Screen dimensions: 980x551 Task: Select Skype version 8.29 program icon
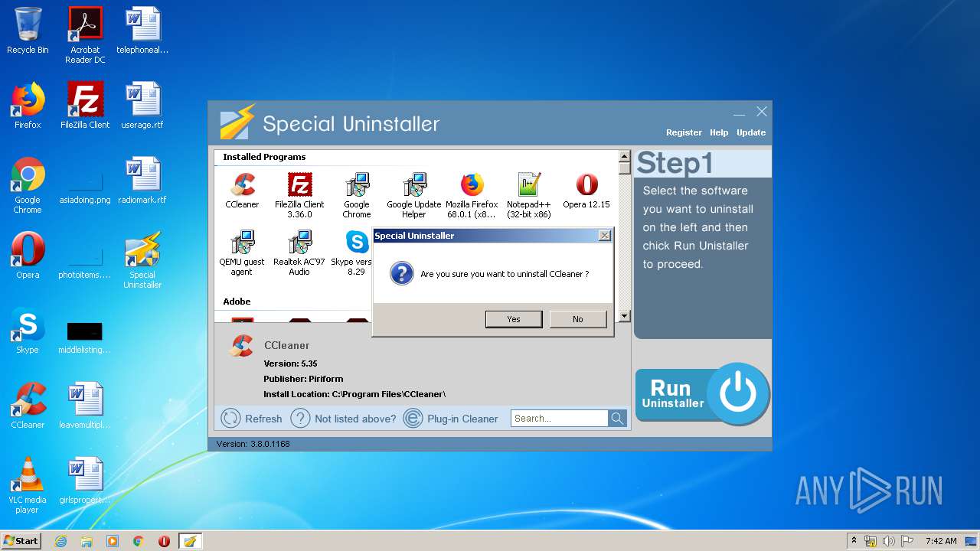pyautogui.click(x=352, y=253)
